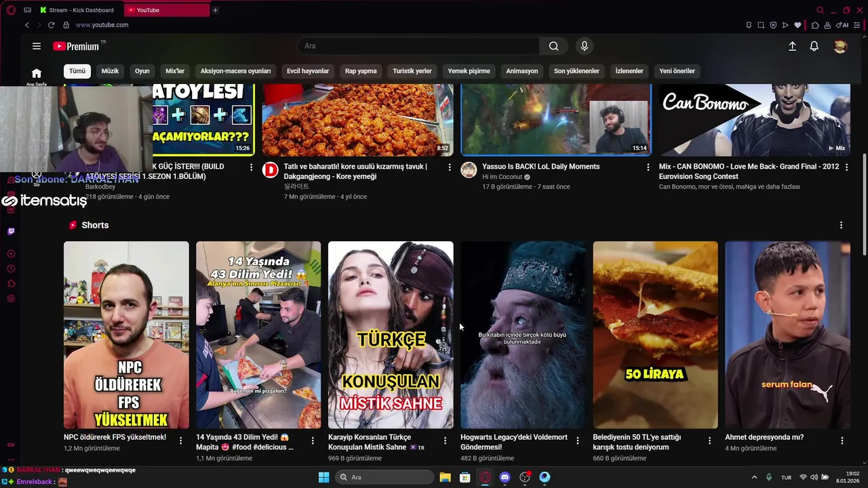Open YouTube notifications bell

814,46
